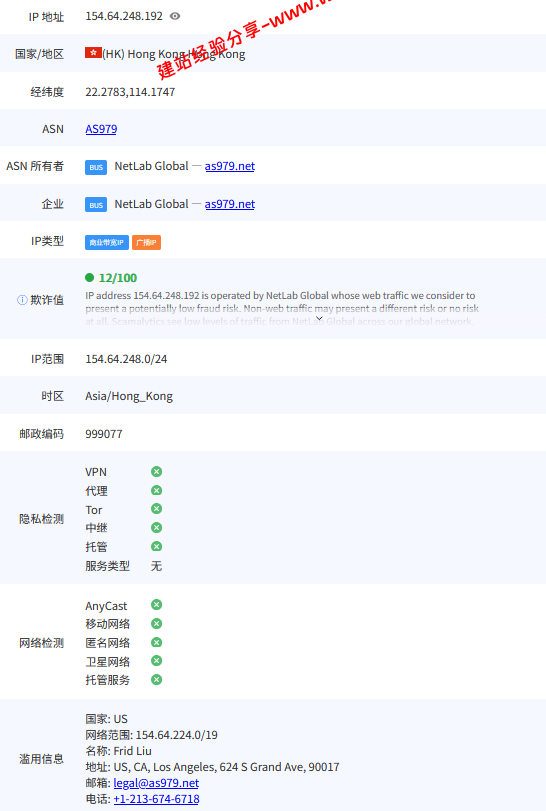This screenshot has height=811, width=546.
Task: Select IP range 154.64.248.0/24
Action: point(126,359)
